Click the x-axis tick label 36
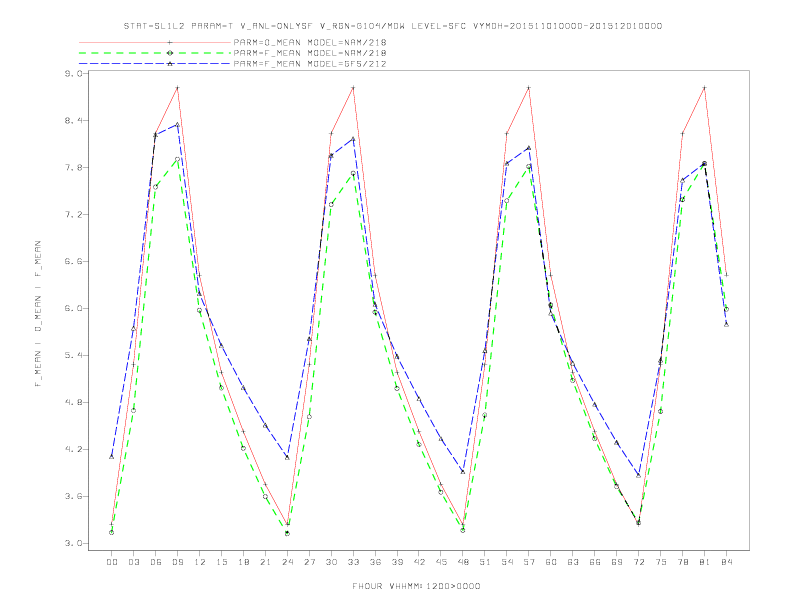Screen dimensions: 792x612 375,562
